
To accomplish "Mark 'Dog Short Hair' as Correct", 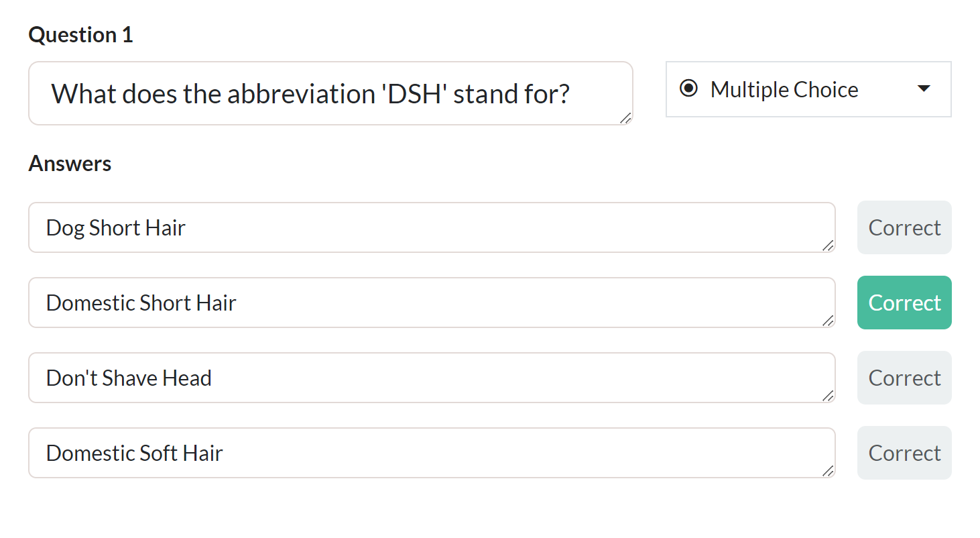I will pyautogui.click(x=904, y=227).
